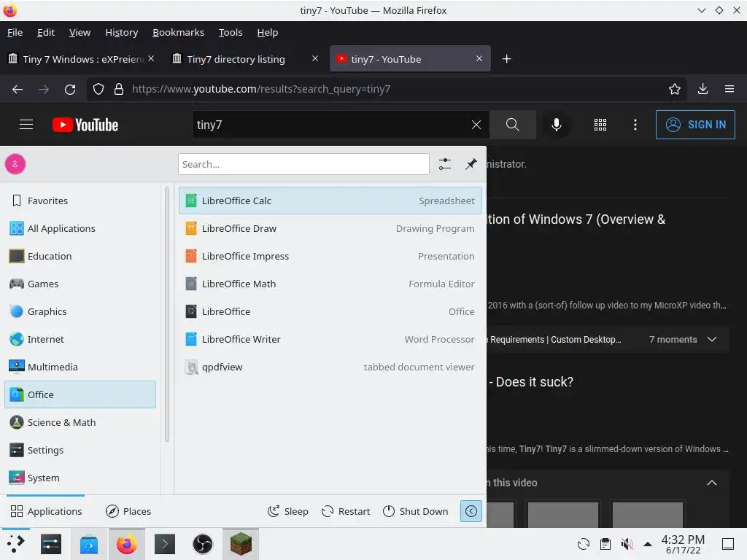The image size is (747, 560).
Task: Launch LibreOffice Writer
Action: tap(330, 339)
